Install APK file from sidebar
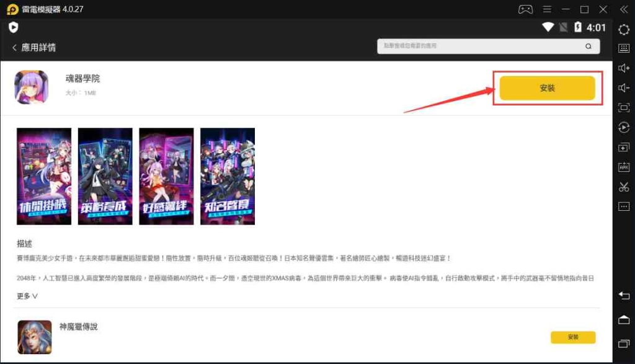The image size is (635, 364). tap(624, 167)
